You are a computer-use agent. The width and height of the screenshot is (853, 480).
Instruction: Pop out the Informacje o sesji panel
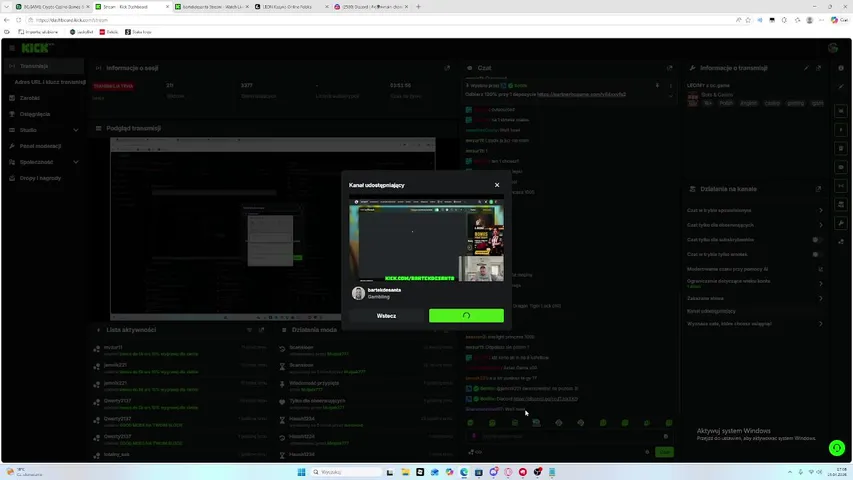(x=447, y=68)
